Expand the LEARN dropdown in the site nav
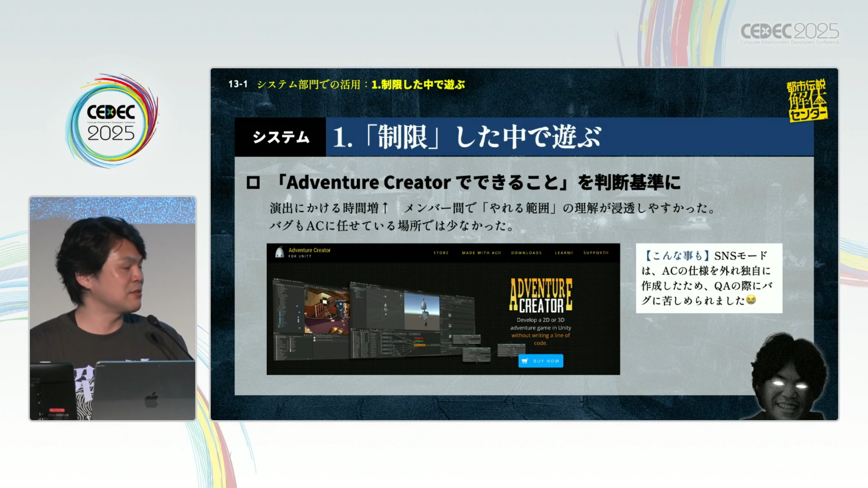Screen dimensions: 868x488 click(564, 253)
